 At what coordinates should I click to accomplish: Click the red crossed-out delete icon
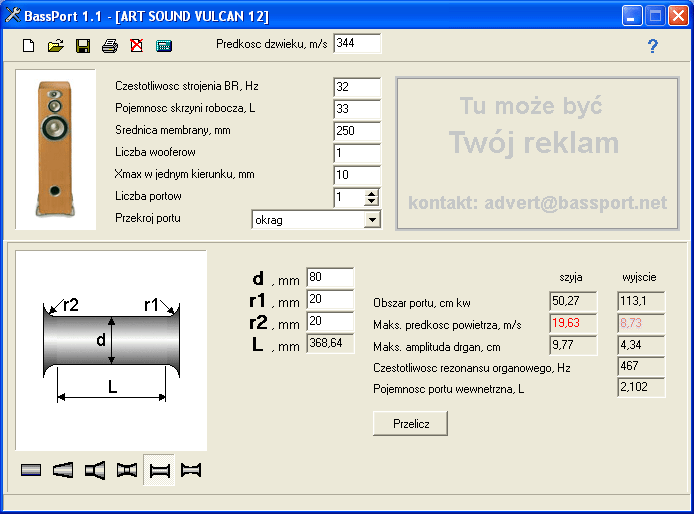pyautogui.click(x=137, y=46)
